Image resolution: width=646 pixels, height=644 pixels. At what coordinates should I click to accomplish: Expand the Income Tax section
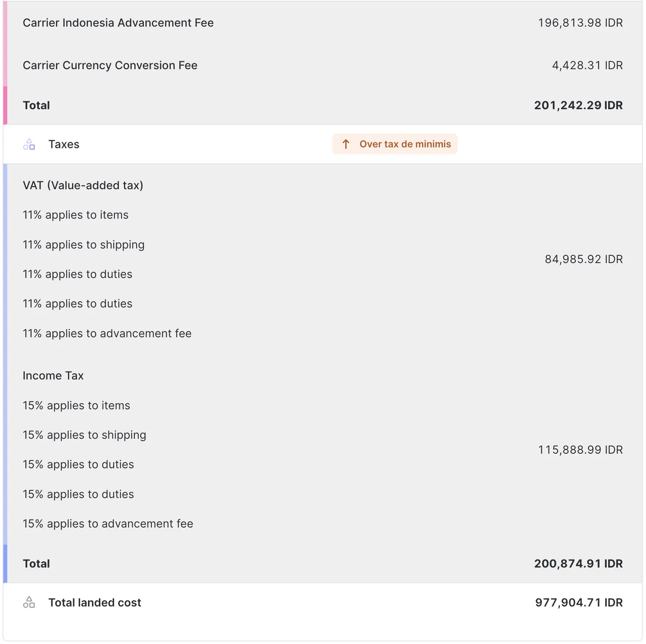click(53, 375)
